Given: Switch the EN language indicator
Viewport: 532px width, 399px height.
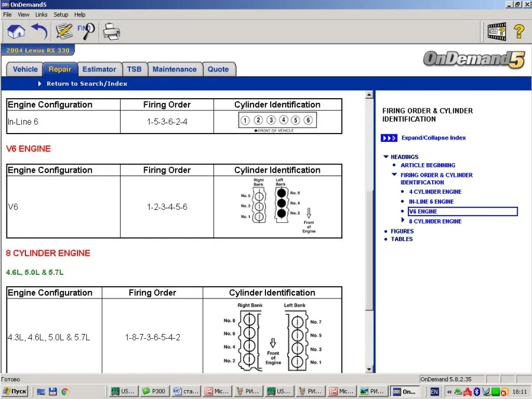Looking at the screenshot, I should pos(434,391).
